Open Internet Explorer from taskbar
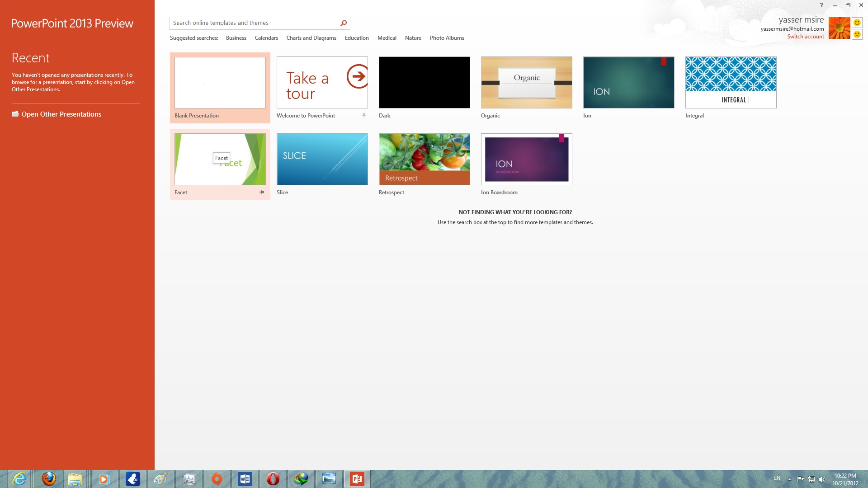 [19, 479]
